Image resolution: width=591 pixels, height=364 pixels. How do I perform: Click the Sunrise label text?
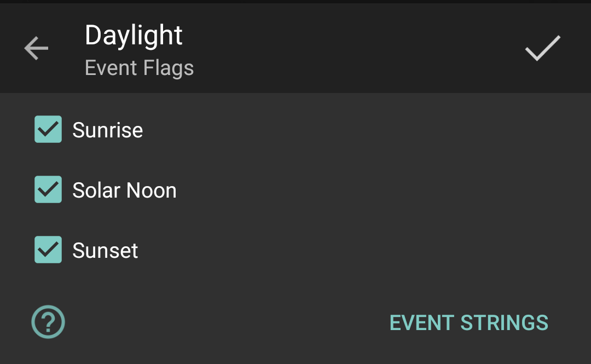click(108, 130)
